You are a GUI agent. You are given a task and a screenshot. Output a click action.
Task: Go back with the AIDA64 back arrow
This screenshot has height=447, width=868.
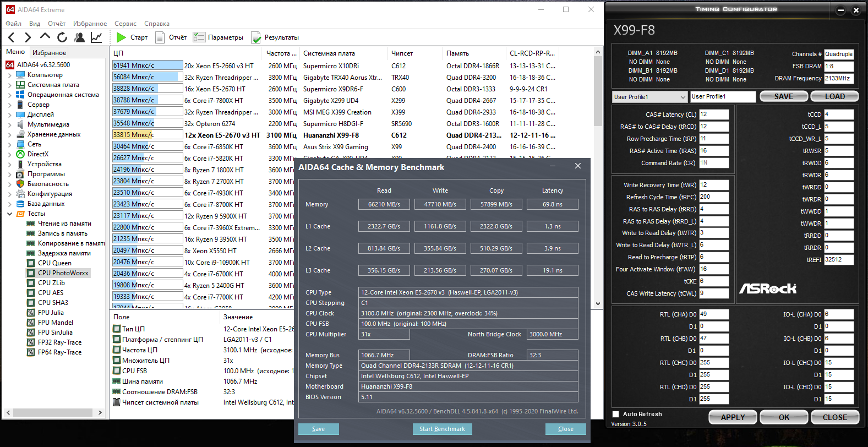click(12, 37)
